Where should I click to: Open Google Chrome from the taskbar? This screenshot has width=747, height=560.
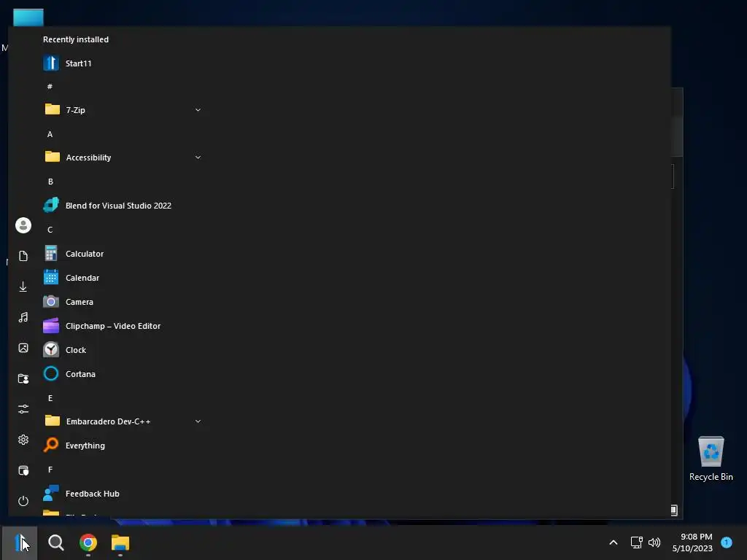[88, 542]
